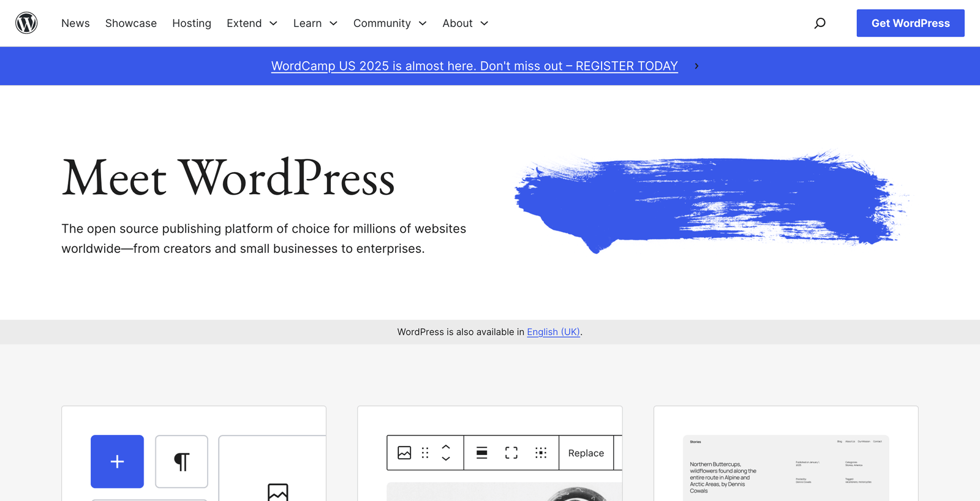980x501 pixels.
Task: Click the Get WordPress button
Action: 910,23
